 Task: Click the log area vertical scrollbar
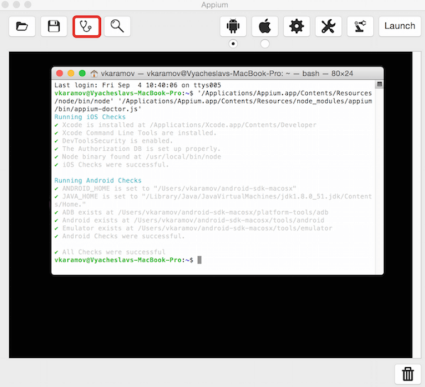tap(417, 205)
